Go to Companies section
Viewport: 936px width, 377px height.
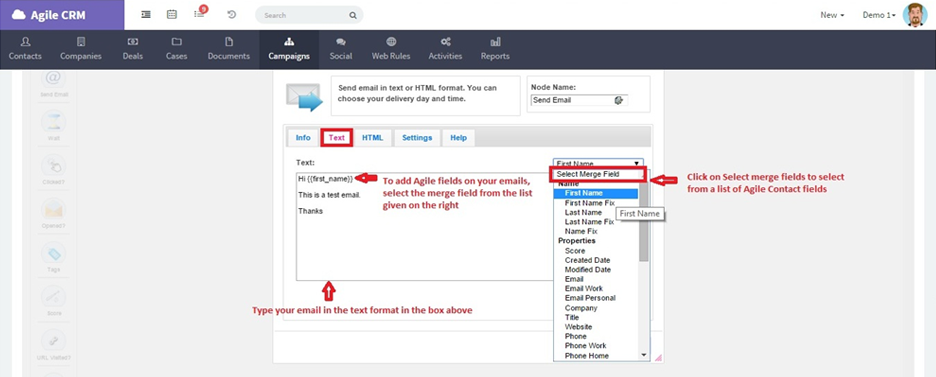click(81, 50)
